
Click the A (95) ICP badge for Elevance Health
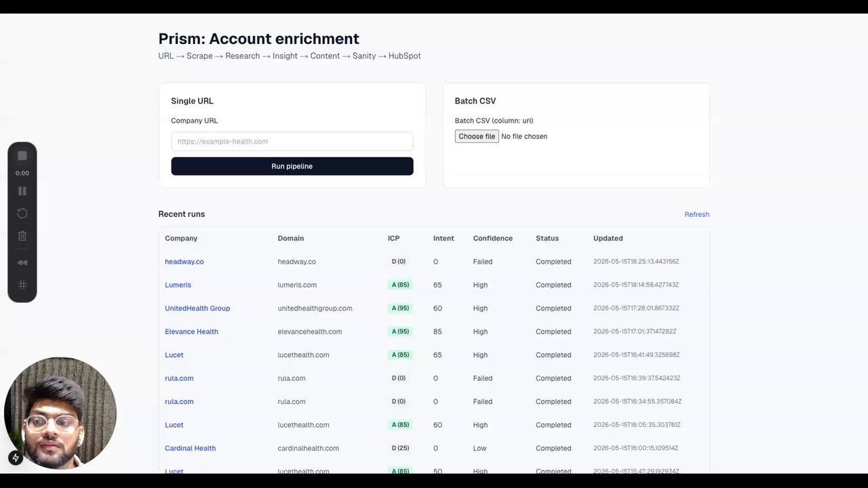[x=400, y=331]
